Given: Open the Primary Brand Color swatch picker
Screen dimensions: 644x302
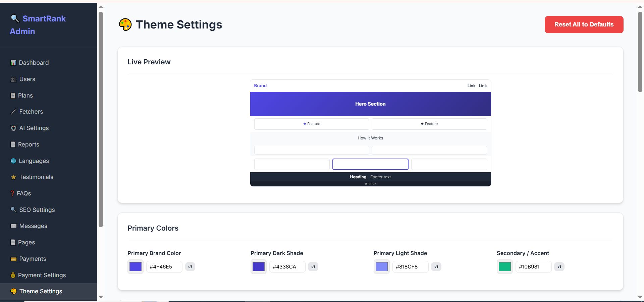Looking at the screenshot, I should [136, 267].
